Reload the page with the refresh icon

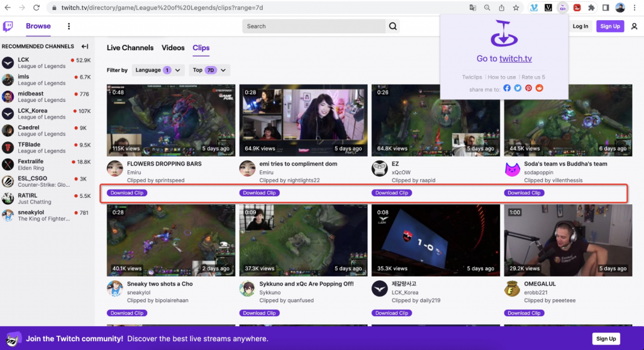click(36, 8)
